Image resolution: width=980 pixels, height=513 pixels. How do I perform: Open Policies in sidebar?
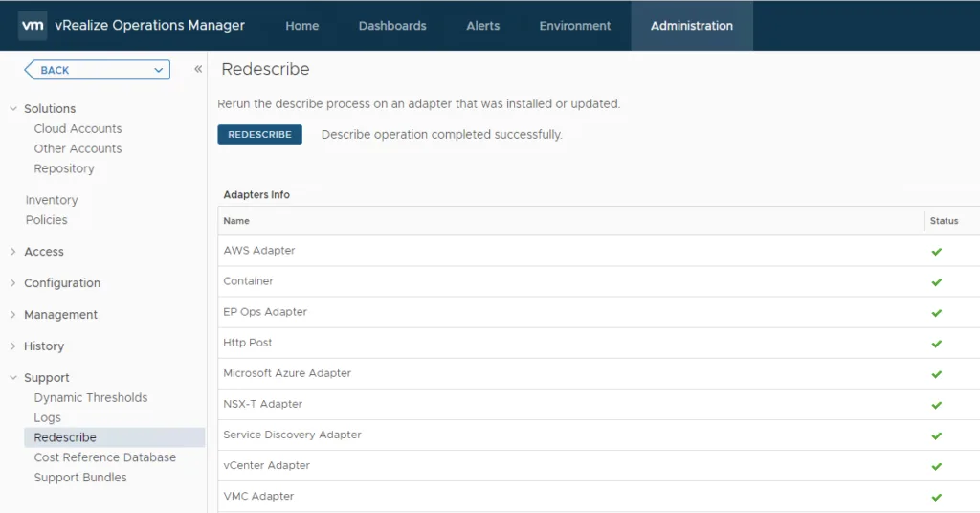tap(46, 220)
